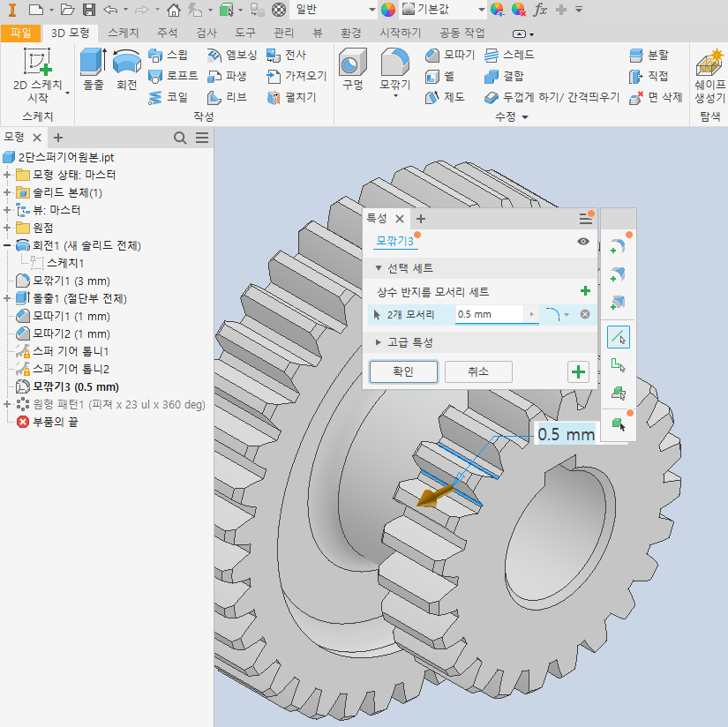Open the fillet type dropdown beside radius
Viewport: 728px width, 727px height.
pyautogui.click(x=567, y=315)
